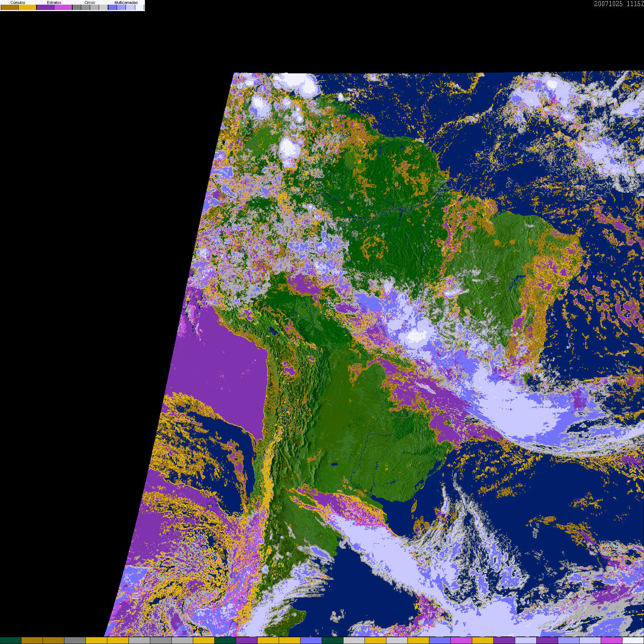Image resolution: width=644 pixels, height=644 pixels.
Task: Choose the lightest gray Cirros legend swatch
Action: coord(103,7)
